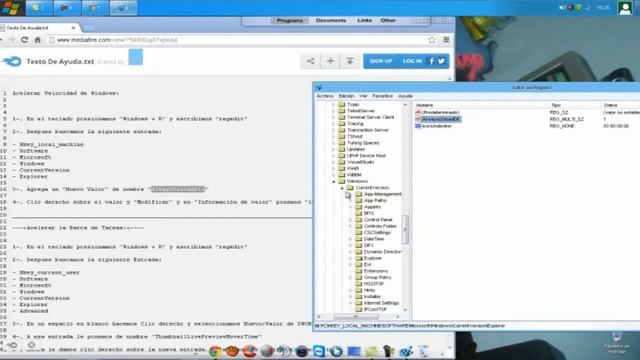Open the trash can icon in the dock
The image size is (640, 360).
click(423, 351)
